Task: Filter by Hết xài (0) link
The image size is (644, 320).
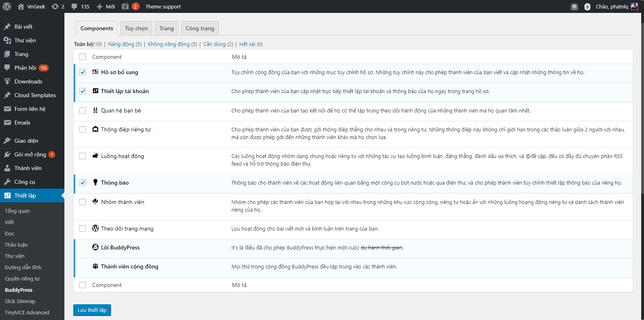Action: tap(251, 44)
